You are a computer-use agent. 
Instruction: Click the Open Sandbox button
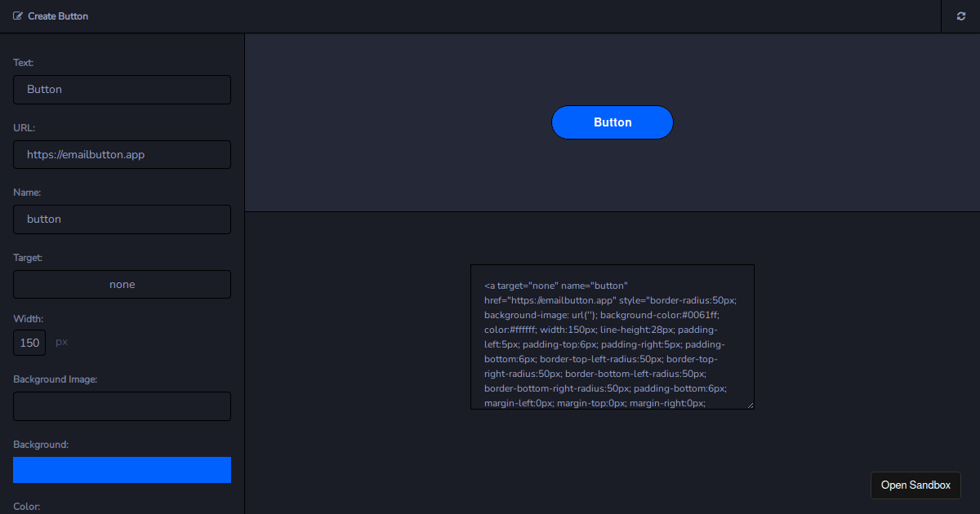click(915, 485)
